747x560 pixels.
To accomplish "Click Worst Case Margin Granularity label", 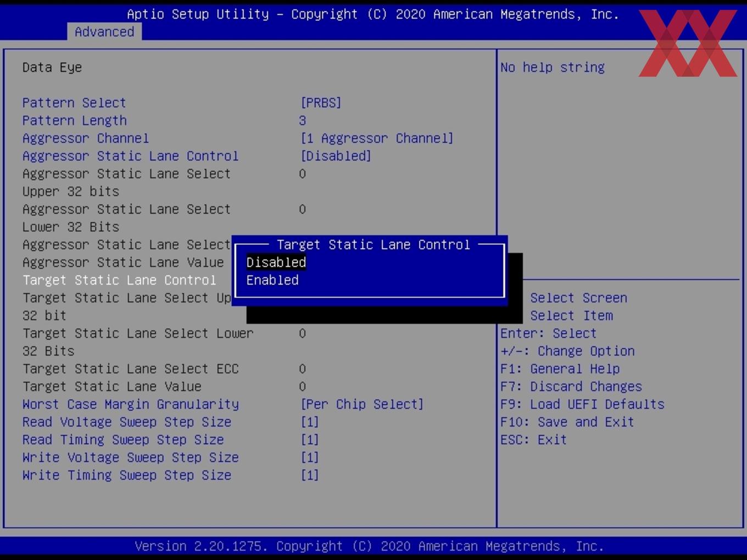I will pos(130,404).
